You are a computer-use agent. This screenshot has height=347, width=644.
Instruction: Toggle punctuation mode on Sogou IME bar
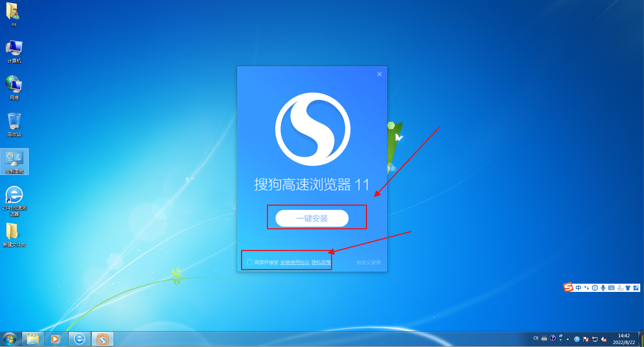click(586, 288)
